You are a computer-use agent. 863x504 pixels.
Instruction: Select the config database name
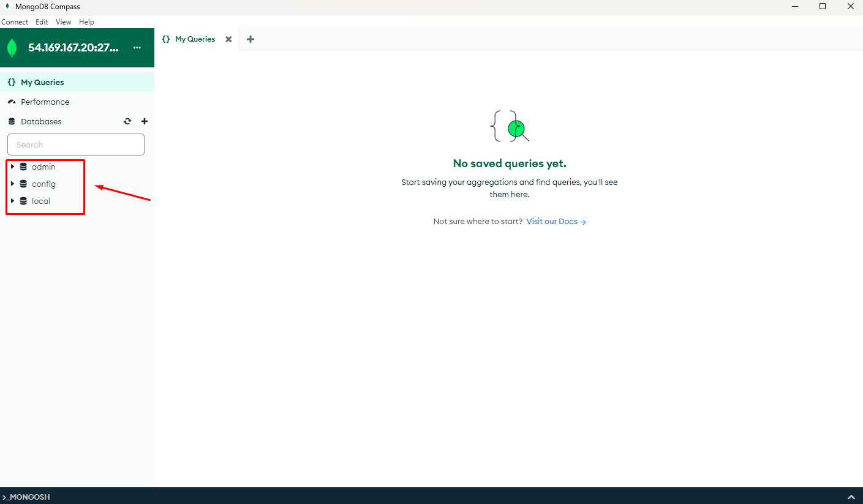point(43,184)
